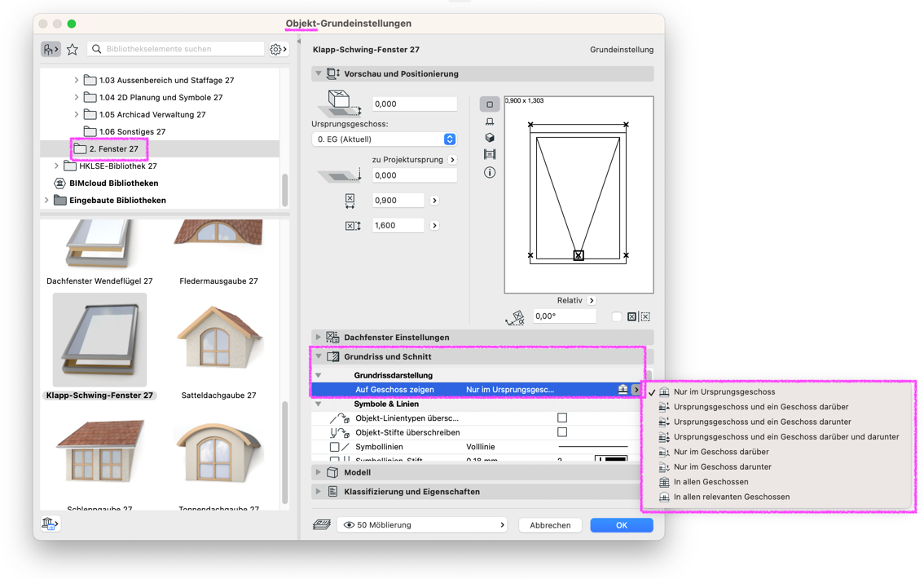Click the elevation to project origin icon

coord(340,175)
